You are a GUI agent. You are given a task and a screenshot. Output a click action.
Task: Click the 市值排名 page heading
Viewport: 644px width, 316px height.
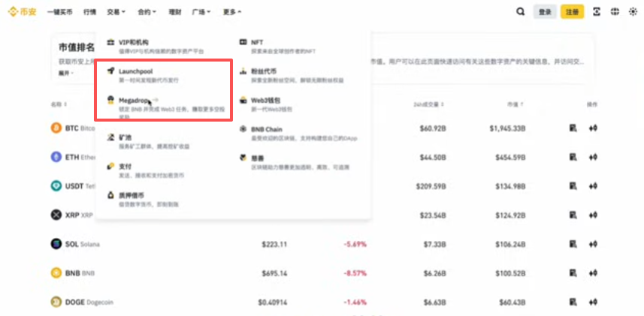77,47
